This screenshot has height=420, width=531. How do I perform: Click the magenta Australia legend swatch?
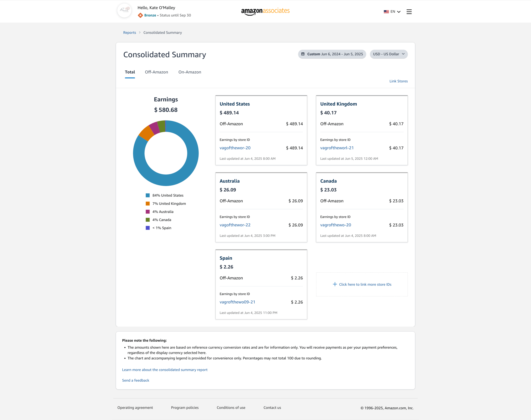[148, 212]
